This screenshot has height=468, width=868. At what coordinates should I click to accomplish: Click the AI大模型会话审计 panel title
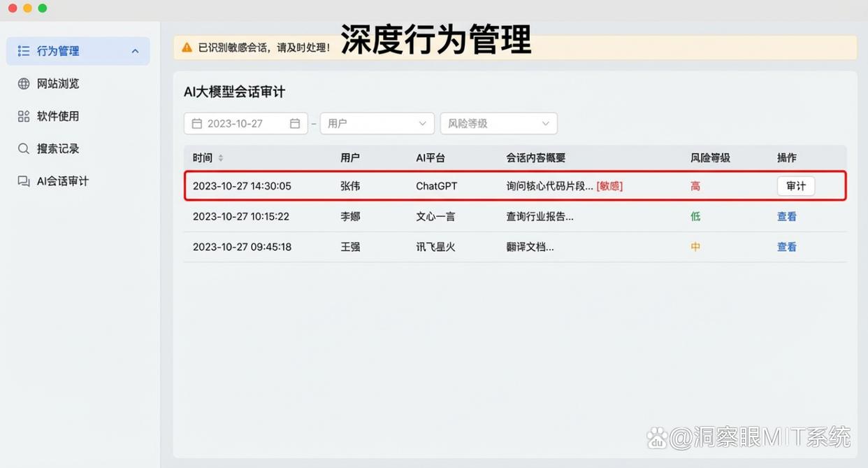point(234,92)
